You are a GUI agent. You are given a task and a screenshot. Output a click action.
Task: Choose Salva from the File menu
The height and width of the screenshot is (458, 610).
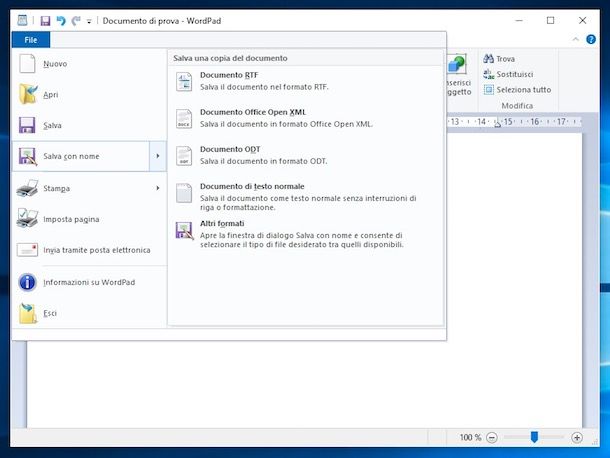(x=89, y=125)
